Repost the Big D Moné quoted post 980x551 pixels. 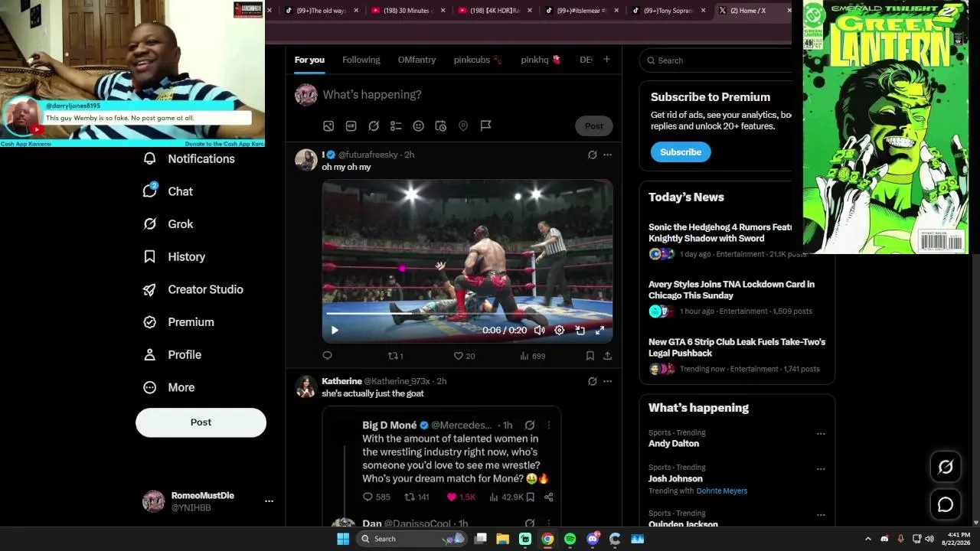pyautogui.click(x=416, y=497)
